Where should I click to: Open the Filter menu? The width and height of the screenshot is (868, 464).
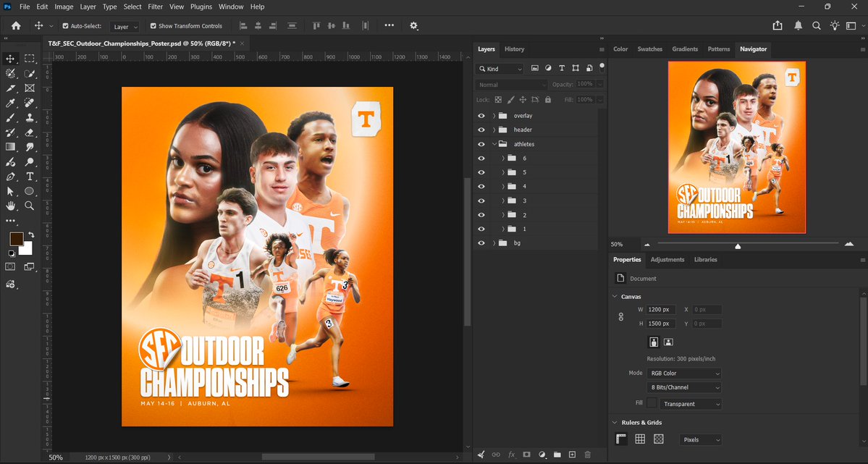[x=156, y=7]
